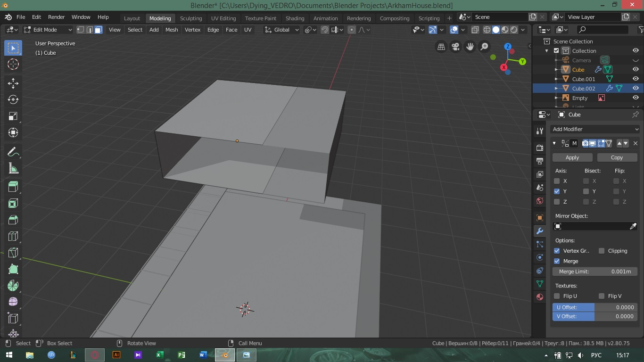This screenshot has height=362, width=644.
Task: Select the Measure tool
Action: [13, 168]
